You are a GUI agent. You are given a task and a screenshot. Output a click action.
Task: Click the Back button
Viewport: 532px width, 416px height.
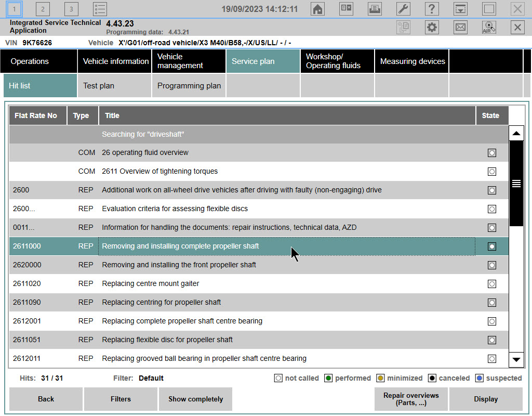(46, 399)
